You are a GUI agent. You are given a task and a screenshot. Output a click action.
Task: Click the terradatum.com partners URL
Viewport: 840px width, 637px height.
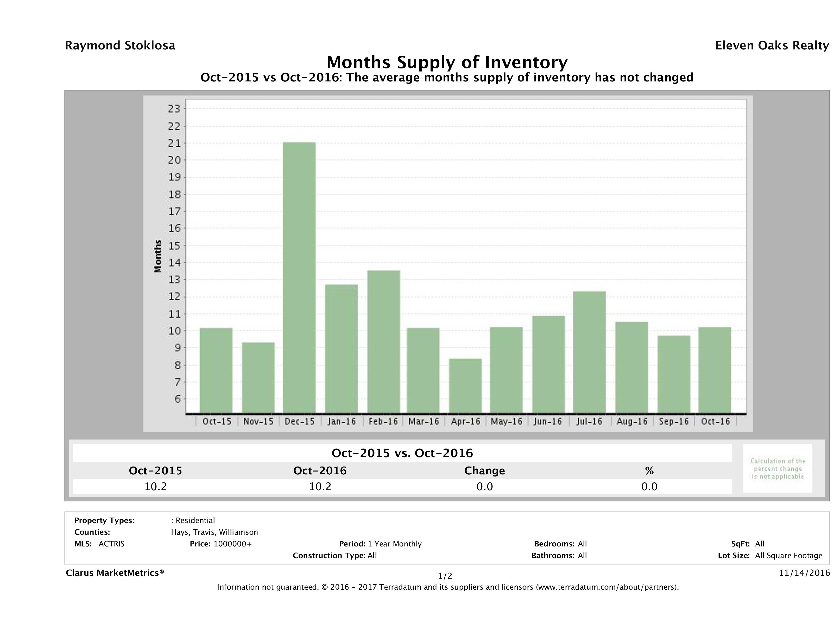click(607, 587)
